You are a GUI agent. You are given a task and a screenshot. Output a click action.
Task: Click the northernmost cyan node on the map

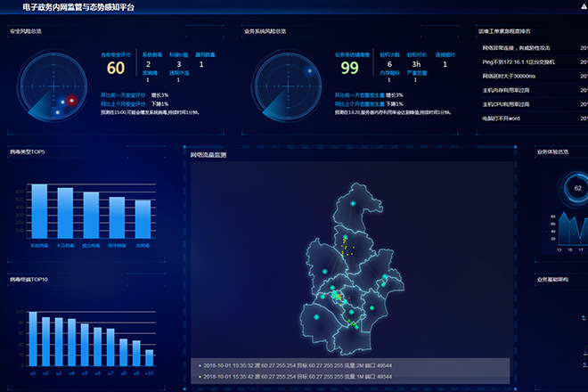354,205
